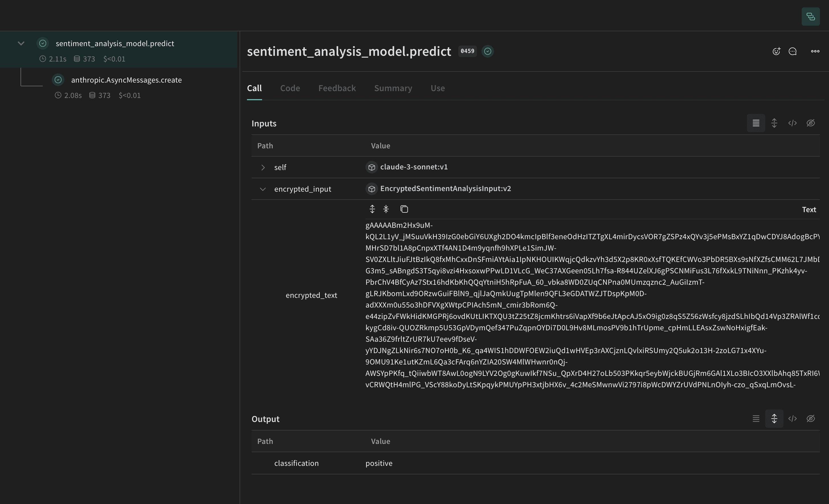Show Output as code view
This screenshot has height=504, width=829.
(792, 419)
